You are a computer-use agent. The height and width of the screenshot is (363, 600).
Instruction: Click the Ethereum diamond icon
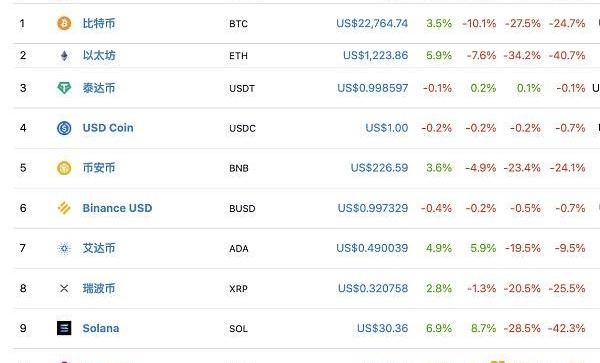(x=64, y=55)
